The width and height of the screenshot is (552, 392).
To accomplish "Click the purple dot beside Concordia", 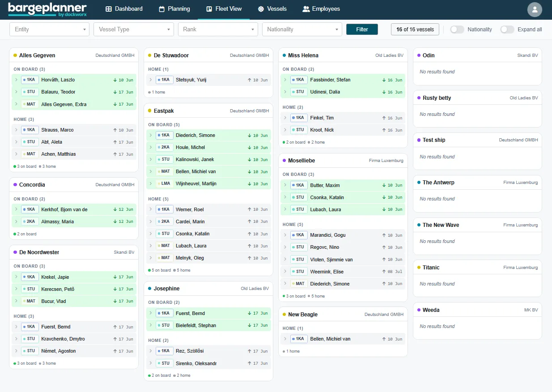I will point(15,185).
